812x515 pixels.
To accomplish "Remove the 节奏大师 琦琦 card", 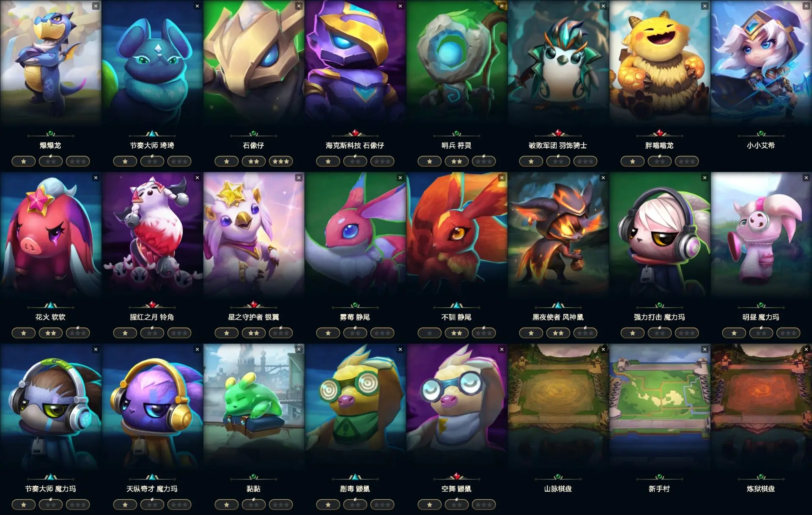I will (197, 6).
